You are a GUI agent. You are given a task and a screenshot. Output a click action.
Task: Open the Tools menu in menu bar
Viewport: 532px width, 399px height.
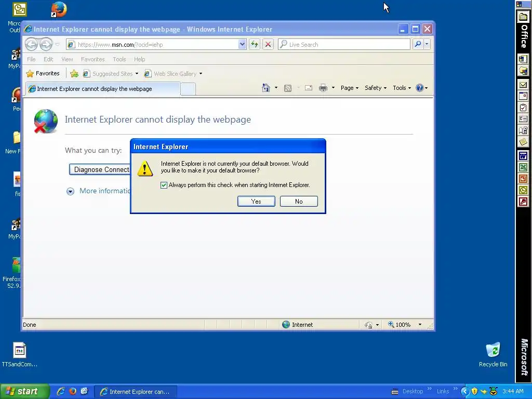click(x=119, y=59)
